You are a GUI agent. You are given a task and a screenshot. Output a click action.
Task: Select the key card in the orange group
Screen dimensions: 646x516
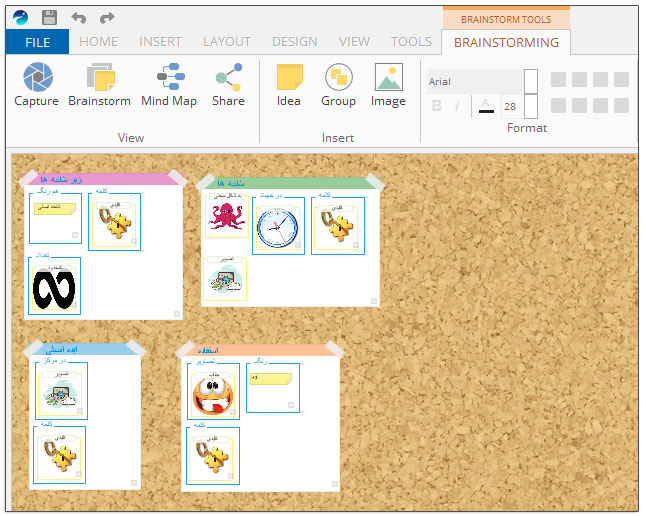(212, 458)
